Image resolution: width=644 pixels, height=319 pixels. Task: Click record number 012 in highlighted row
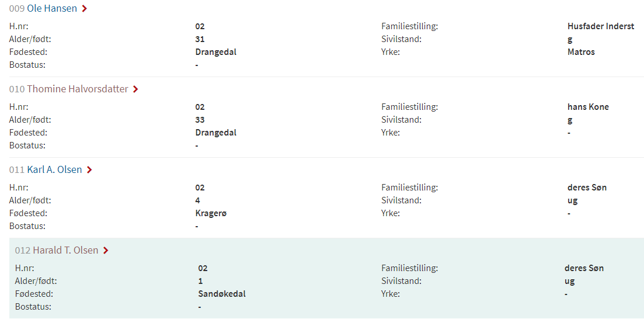(23, 250)
